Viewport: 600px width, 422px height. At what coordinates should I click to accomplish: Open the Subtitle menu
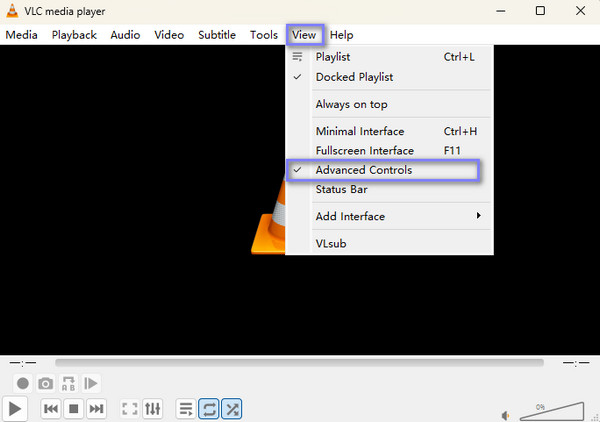pos(217,35)
